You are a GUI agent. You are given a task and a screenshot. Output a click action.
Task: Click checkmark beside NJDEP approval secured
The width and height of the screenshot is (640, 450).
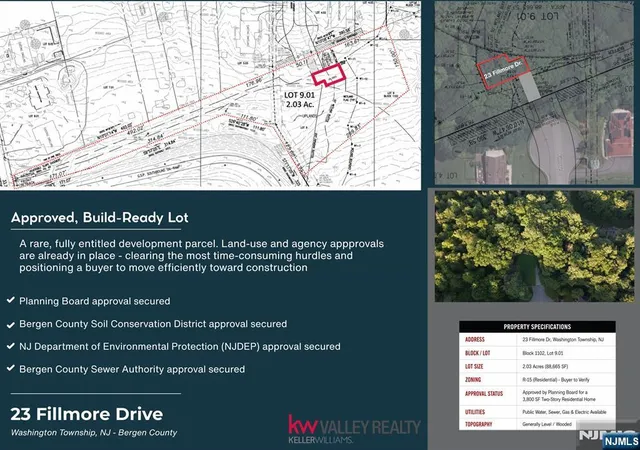[x=11, y=346]
